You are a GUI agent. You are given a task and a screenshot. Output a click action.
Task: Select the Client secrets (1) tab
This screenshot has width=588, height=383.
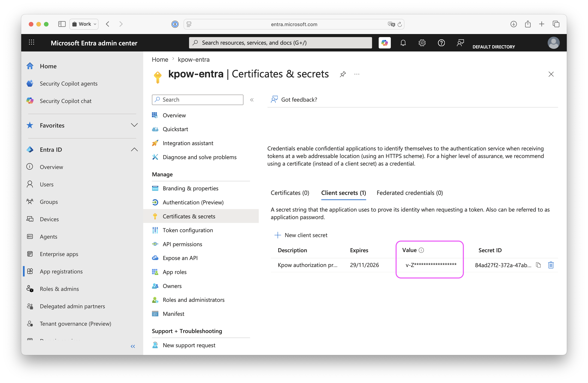343,193
